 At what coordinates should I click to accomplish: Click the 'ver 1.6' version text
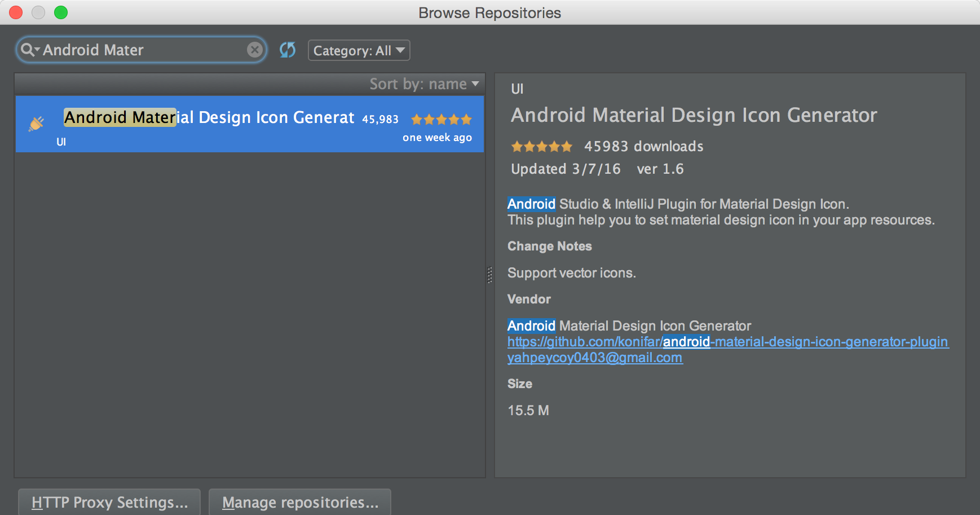660,169
